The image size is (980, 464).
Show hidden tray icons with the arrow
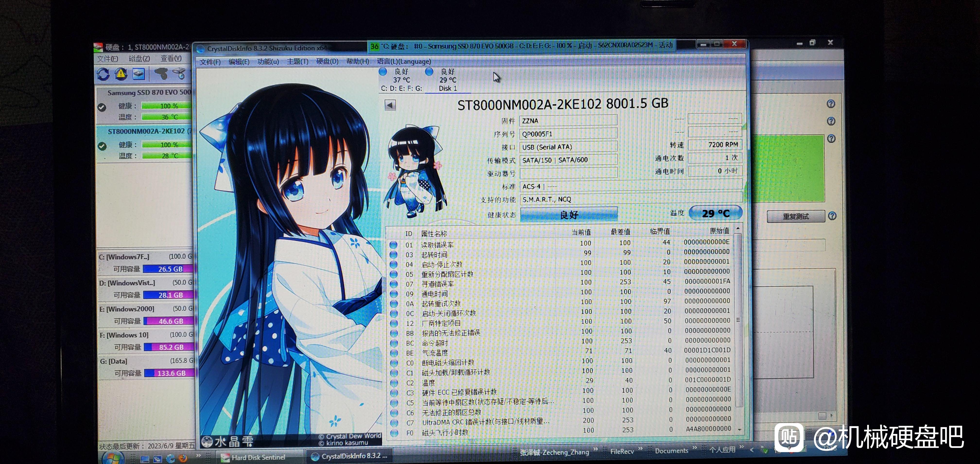[x=752, y=450]
